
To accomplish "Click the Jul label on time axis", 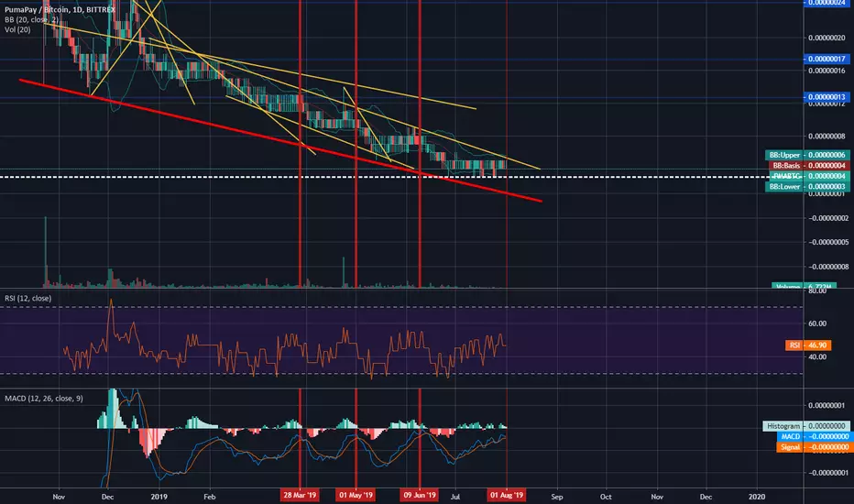I will tap(455, 497).
